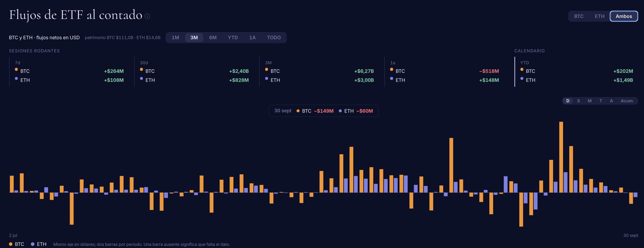
Task: Click the last orange BTC bar for 30 sept
Action: pyautogui.click(x=631, y=198)
